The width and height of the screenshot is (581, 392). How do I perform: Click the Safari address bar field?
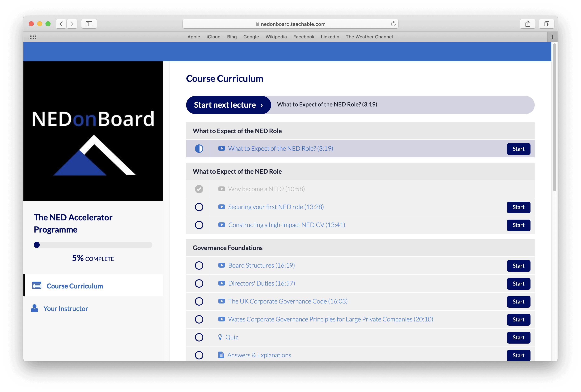290,24
